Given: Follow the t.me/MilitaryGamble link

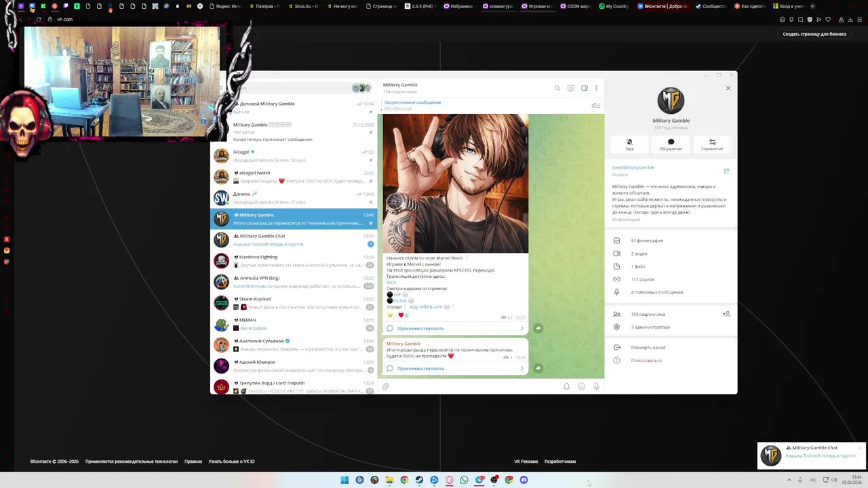Looking at the screenshot, I should click(x=633, y=167).
